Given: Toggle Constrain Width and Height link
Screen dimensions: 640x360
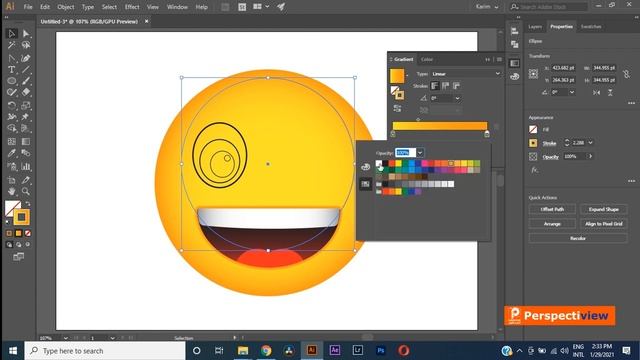Looking at the screenshot, I should tap(626, 74).
